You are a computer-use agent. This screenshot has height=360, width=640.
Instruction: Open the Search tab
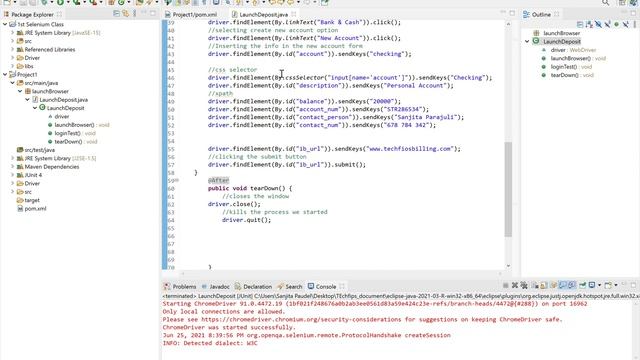(290, 287)
